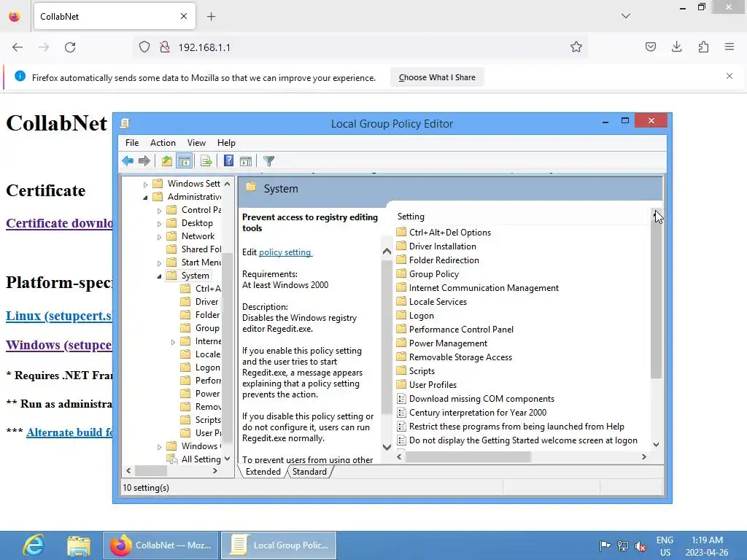
Task: Click Choose What I Share button
Action: pyautogui.click(x=437, y=77)
